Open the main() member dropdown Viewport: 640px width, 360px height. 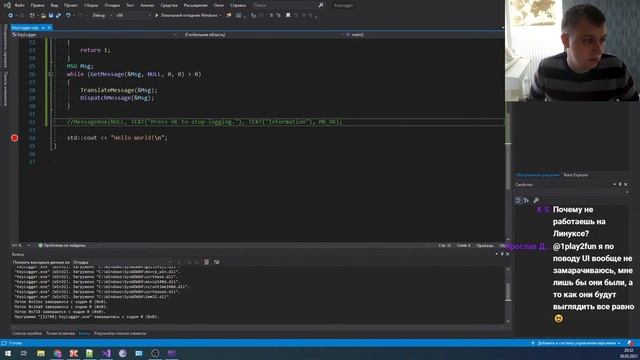[x=424, y=35]
